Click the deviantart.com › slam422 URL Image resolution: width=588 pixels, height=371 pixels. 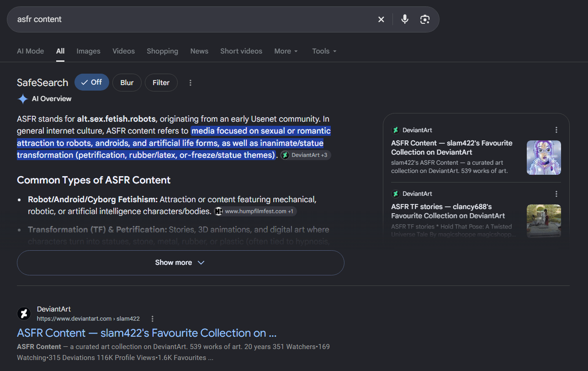[88, 319]
